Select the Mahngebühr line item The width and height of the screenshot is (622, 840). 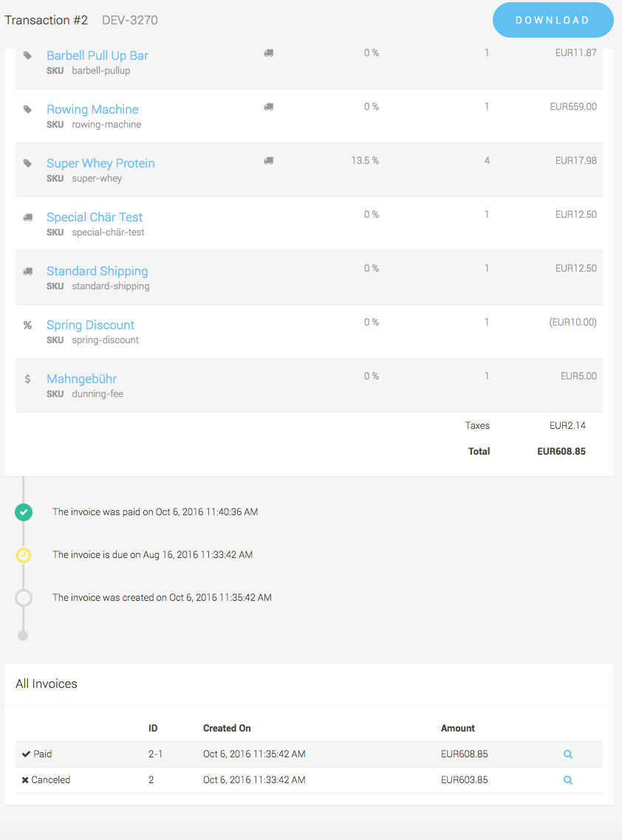pos(81,379)
